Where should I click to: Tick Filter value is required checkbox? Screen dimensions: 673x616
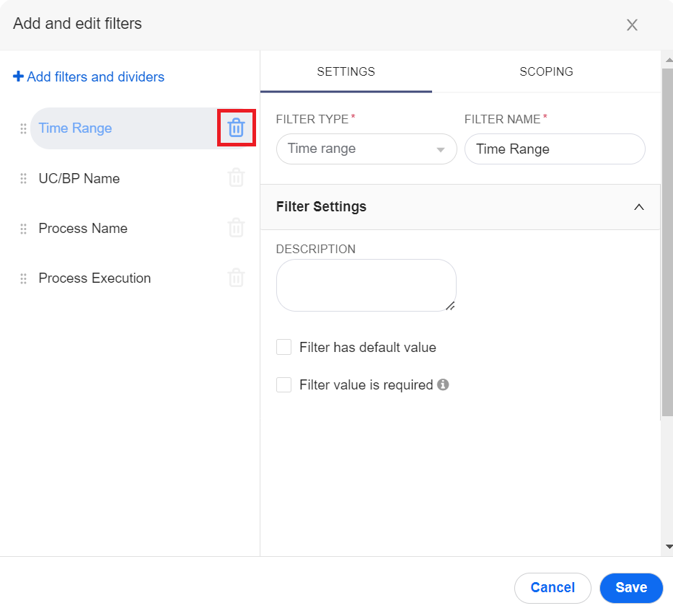click(283, 384)
